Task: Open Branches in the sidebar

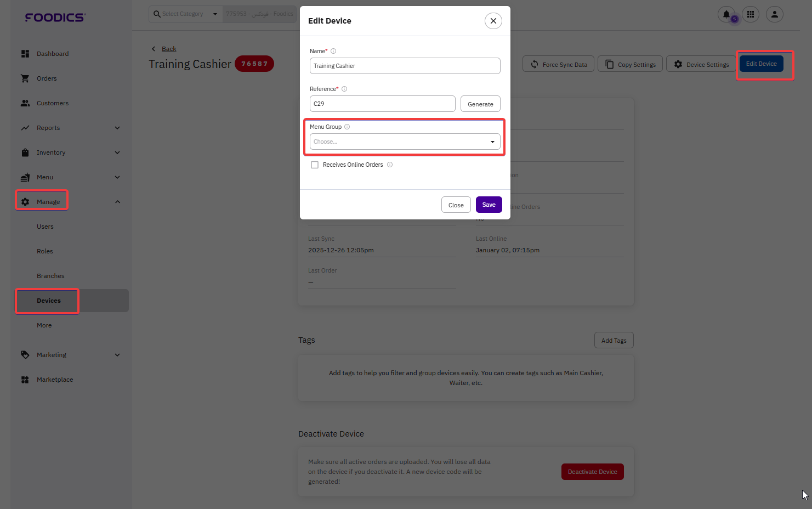Action: point(50,276)
